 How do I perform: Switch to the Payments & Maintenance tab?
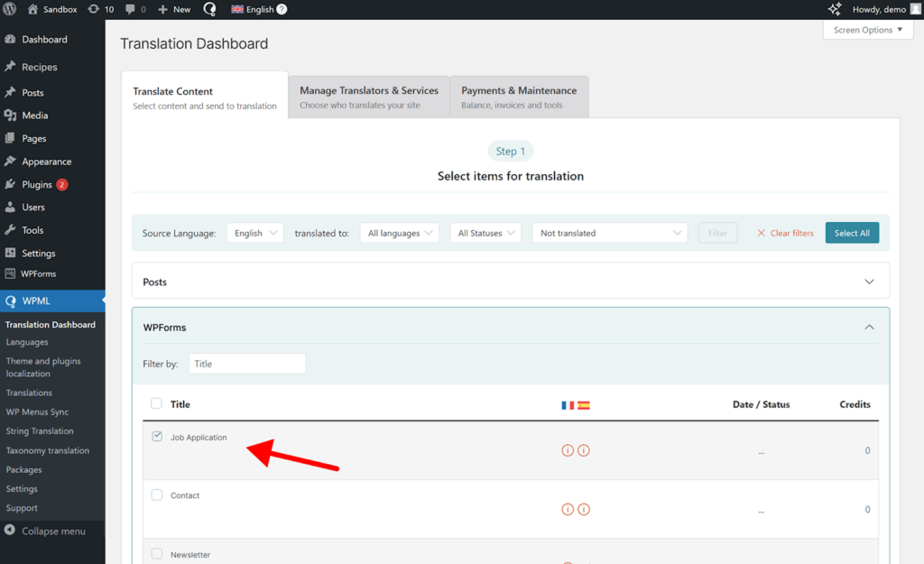[519, 96]
